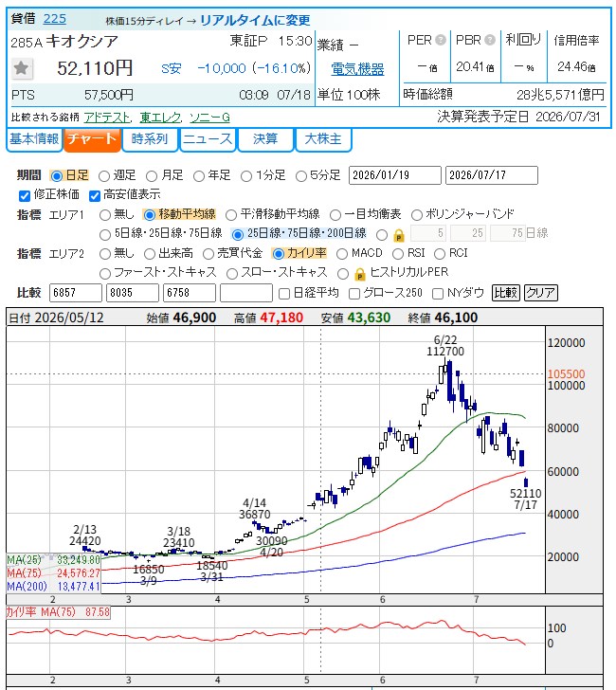Open the 電気機器 sector link

[357, 68]
